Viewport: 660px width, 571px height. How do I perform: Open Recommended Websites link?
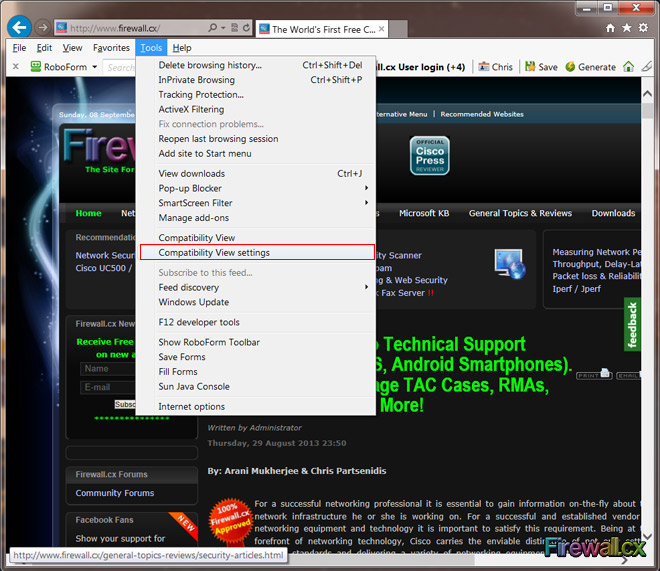click(x=482, y=114)
